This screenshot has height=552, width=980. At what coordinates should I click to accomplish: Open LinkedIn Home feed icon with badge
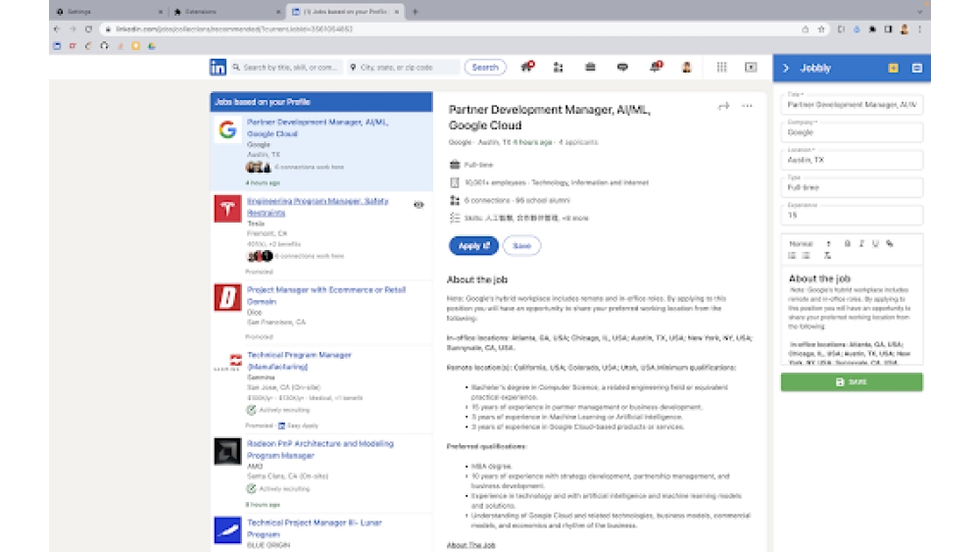(x=527, y=67)
